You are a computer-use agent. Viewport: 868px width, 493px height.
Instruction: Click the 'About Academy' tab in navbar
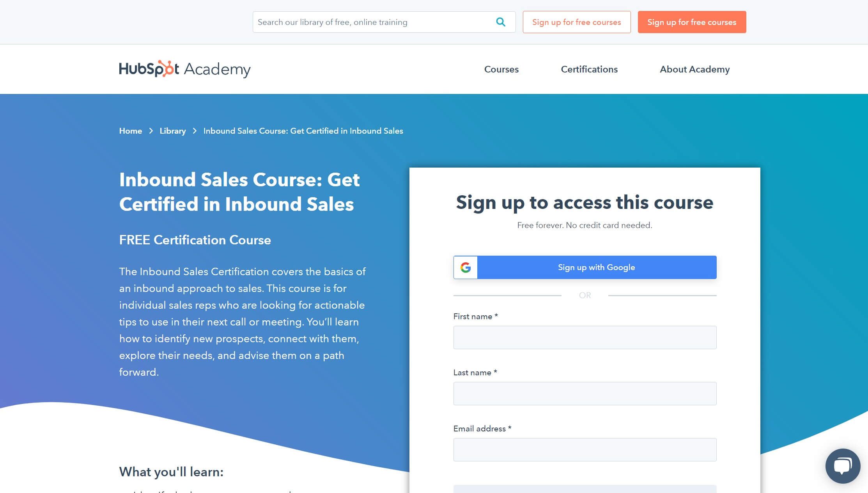694,69
